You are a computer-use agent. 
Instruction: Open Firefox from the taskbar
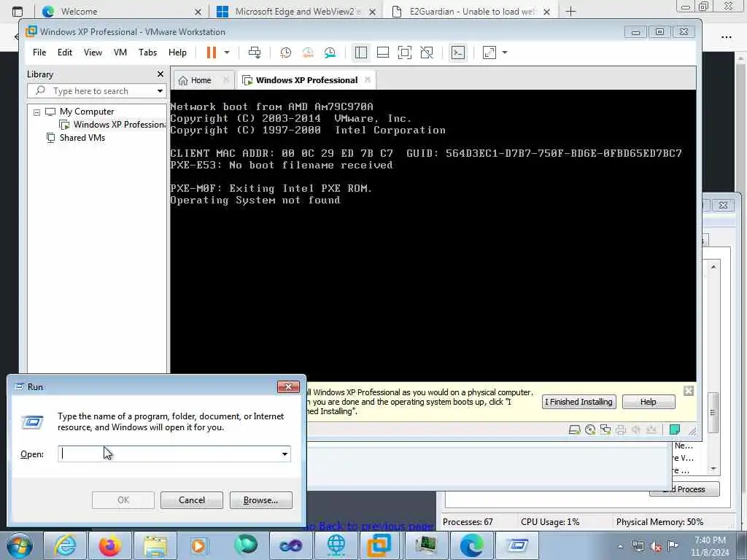click(x=109, y=545)
